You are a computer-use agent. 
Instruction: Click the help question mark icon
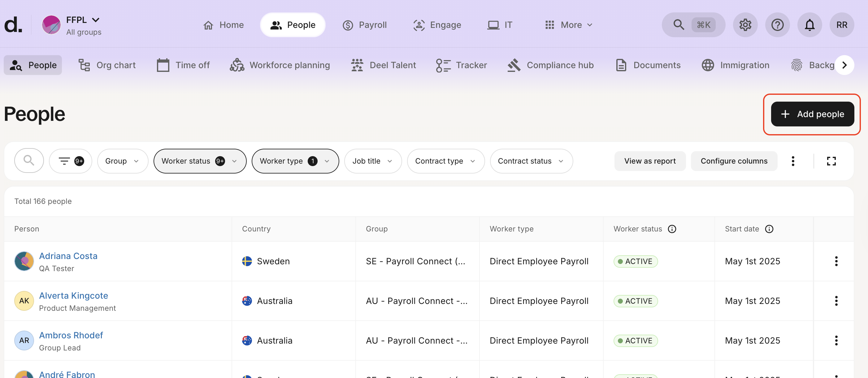coord(777,25)
